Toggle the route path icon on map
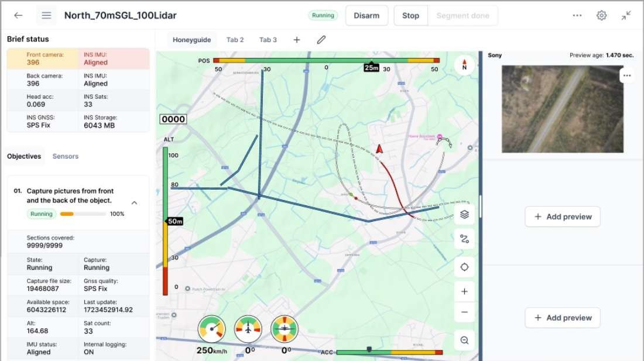The width and height of the screenshot is (644, 361). pos(464,239)
